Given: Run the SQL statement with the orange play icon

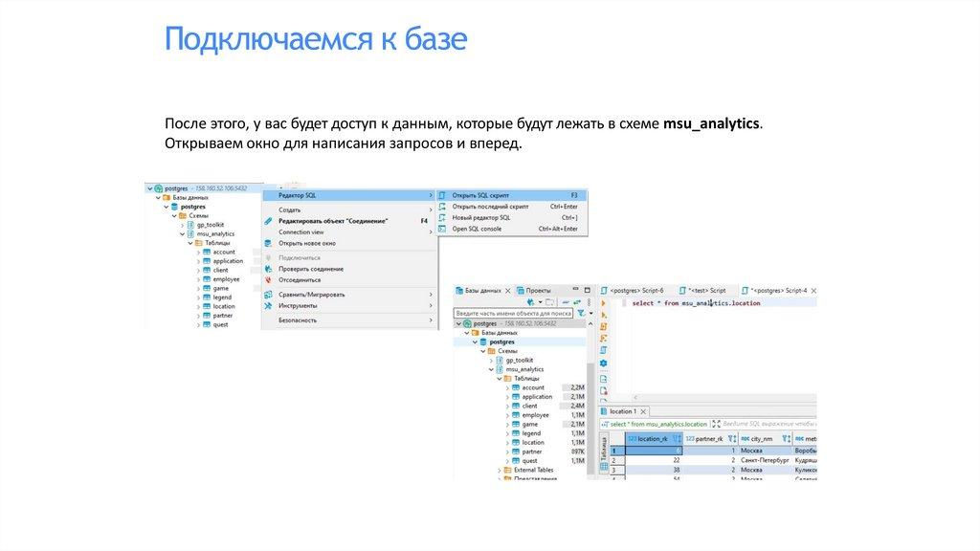Looking at the screenshot, I should 604,302.
